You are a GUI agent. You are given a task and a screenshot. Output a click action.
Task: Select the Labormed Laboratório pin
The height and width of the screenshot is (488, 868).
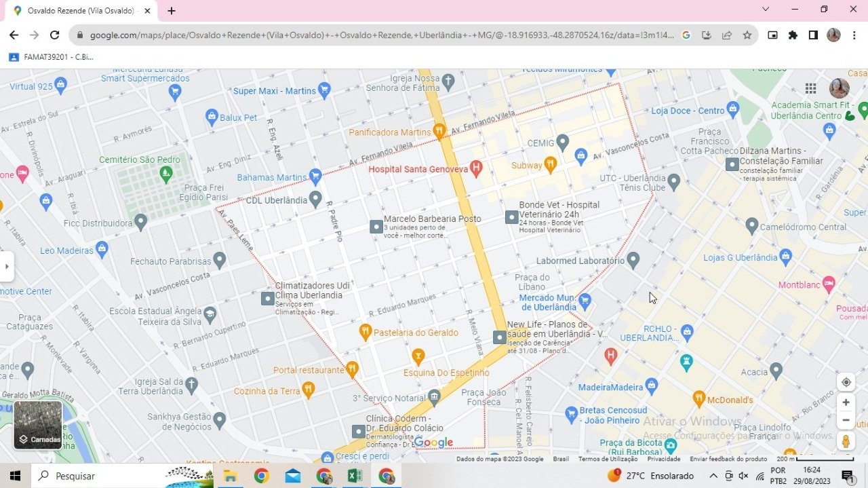pyautogui.click(x=633, y=259)
